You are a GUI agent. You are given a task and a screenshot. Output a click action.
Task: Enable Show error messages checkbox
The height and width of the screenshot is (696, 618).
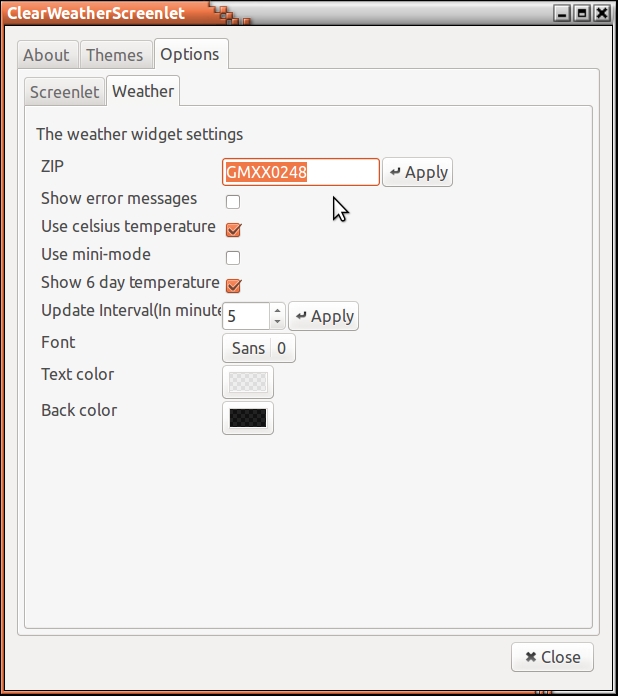point(233,201)
